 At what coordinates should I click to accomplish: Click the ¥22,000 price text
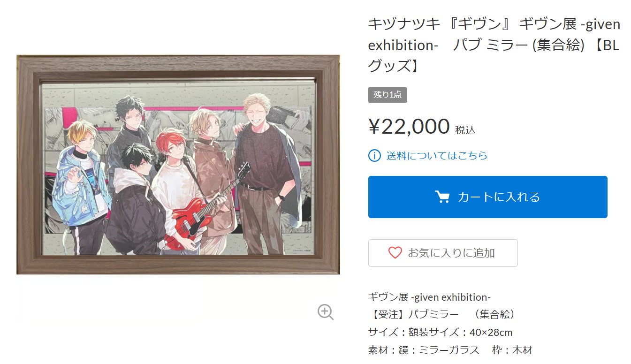pyautogui.click(x=409, y=126)
